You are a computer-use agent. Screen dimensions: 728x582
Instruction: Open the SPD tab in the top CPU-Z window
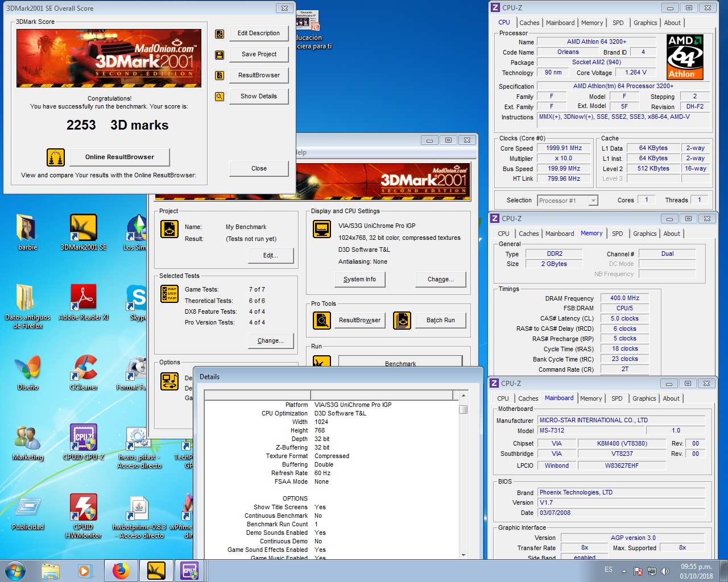618,23
